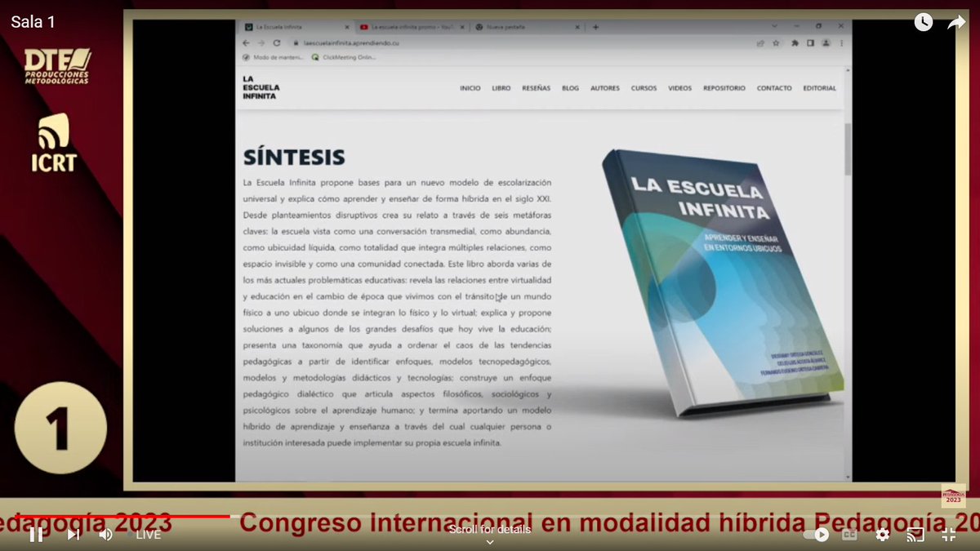The width and height of the screenshot is (980, 551).
Task: Skip to the next video
Action: (x=73, y=535)
